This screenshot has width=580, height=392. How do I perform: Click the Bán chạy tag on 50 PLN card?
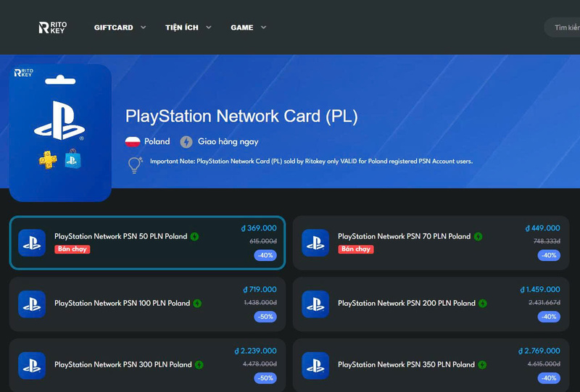point(72,249)
